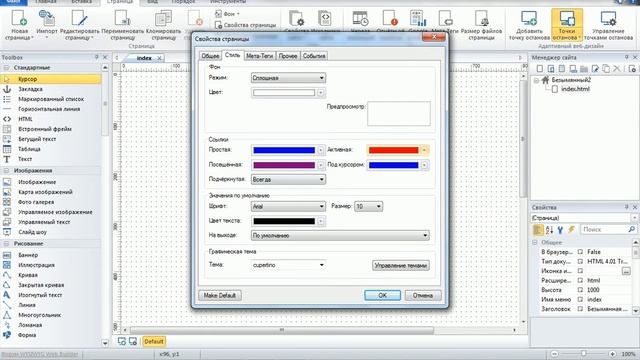Collapse Общее group in Свойства panel

[x=535, y=242]
